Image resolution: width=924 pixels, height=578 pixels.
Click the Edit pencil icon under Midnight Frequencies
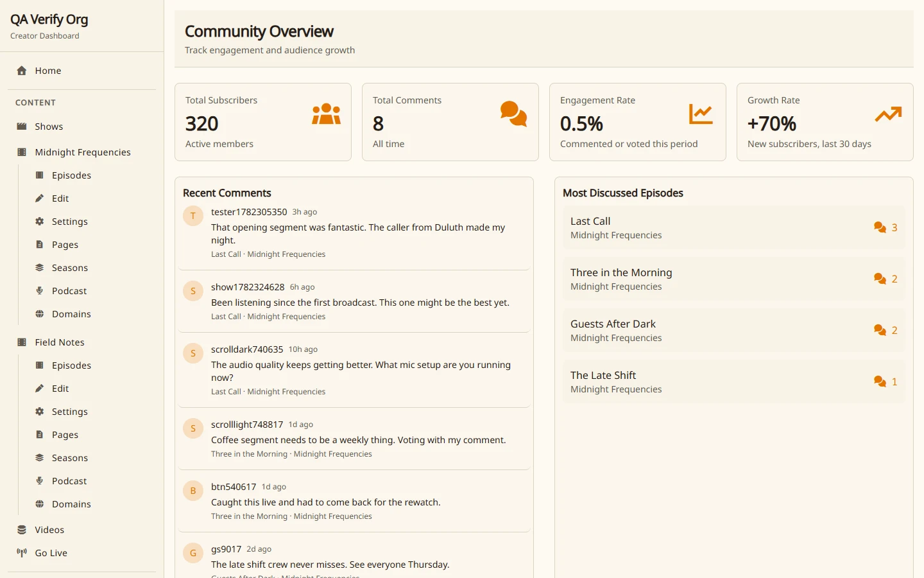pyautogui.click(x=39, y=198)
